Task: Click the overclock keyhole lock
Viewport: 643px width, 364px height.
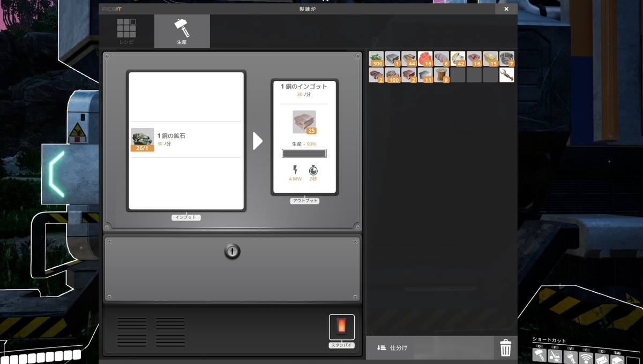Action: [232, 251]
